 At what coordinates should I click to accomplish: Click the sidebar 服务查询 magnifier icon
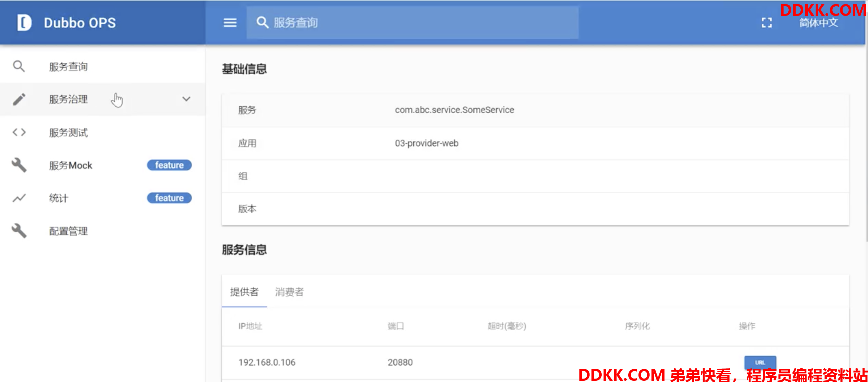point(19,66)
